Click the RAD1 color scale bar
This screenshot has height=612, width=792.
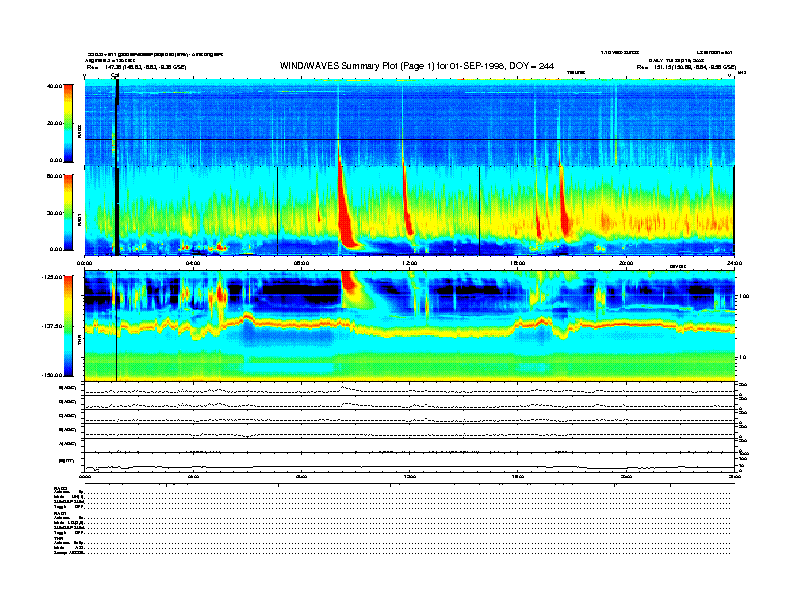68,213
